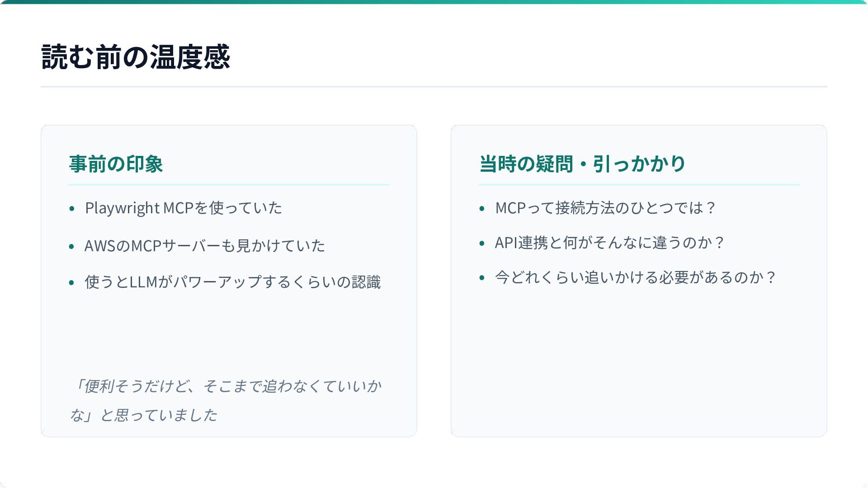
Task: Click the bullet dot beside AWSのMCPサーバー line
Action: click(x=72, y=247)
